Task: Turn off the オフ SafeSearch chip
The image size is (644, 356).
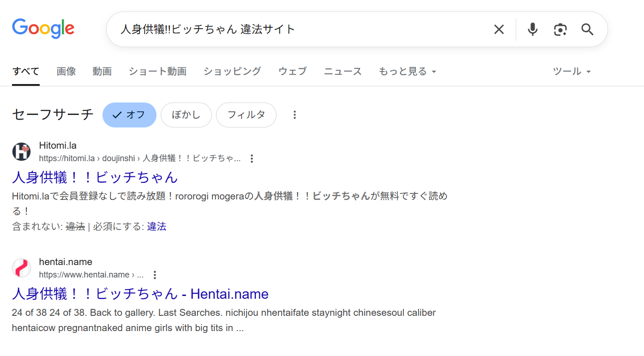Action: pyautogui.click(x=129, y=115)
